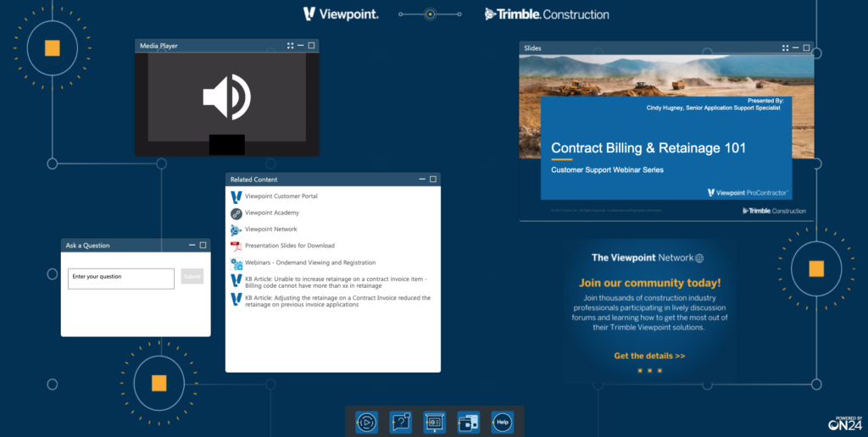Click Get the details >> link
868x437 pixels.
649,356
